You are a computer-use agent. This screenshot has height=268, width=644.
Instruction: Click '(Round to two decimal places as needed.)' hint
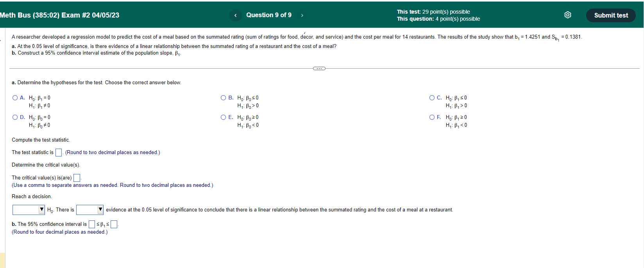(x=113, y=153)
